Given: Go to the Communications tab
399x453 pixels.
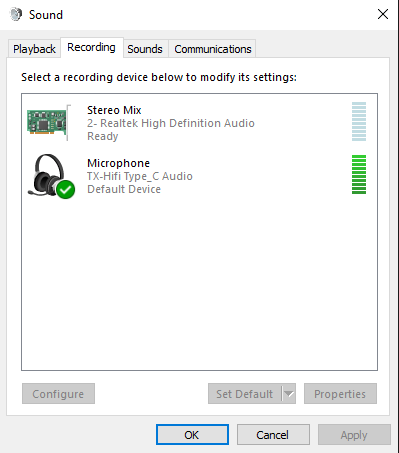Looking at the screenshot, I should (x=213, y=49).
